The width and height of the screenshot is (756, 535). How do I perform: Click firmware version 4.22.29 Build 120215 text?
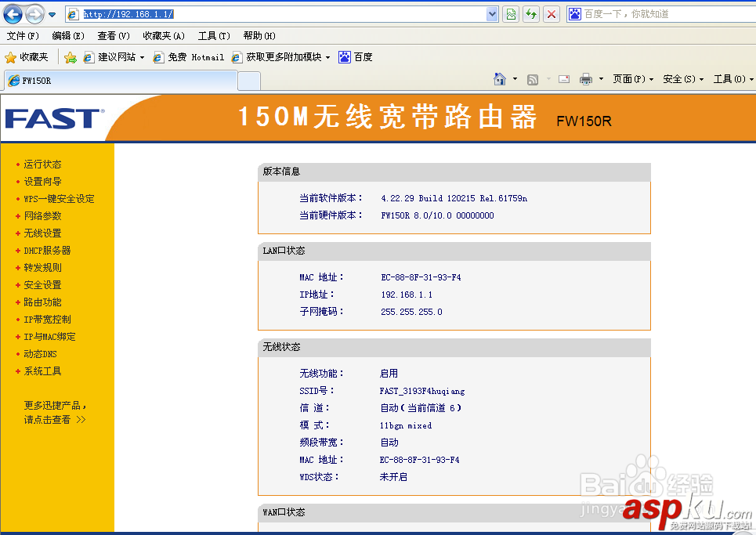click(454, 199)
